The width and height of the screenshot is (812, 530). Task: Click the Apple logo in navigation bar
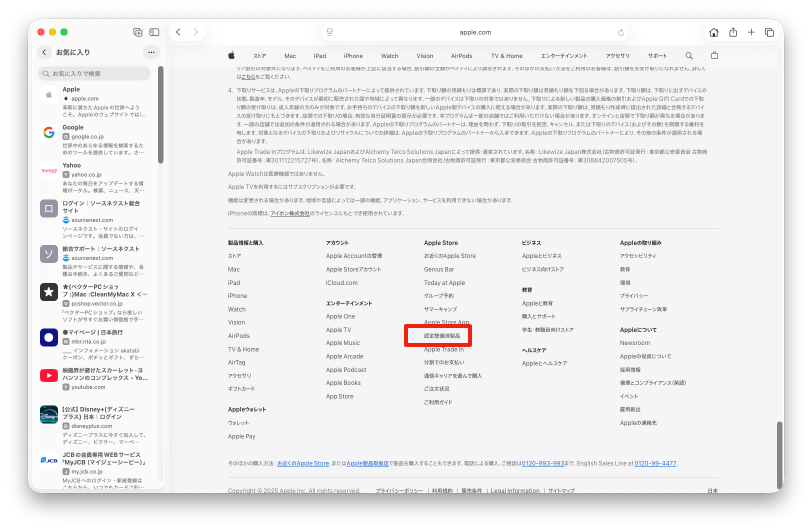(231, 56)
